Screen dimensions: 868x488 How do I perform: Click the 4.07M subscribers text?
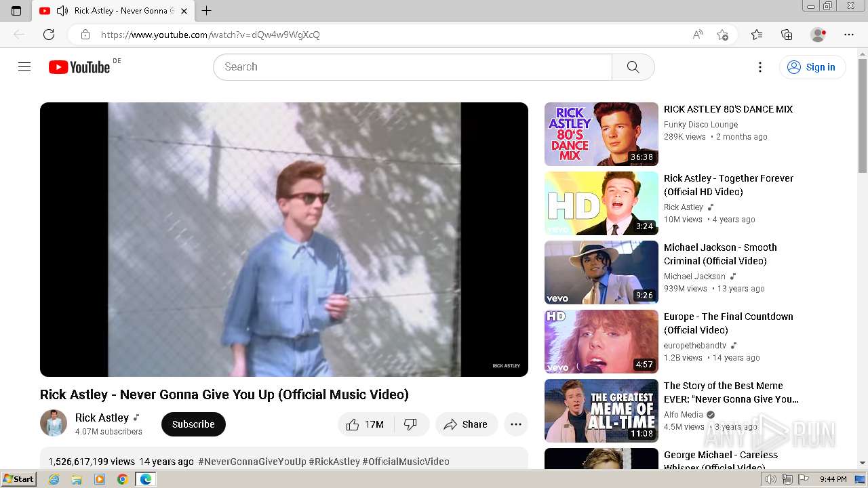tap(108, 432)
